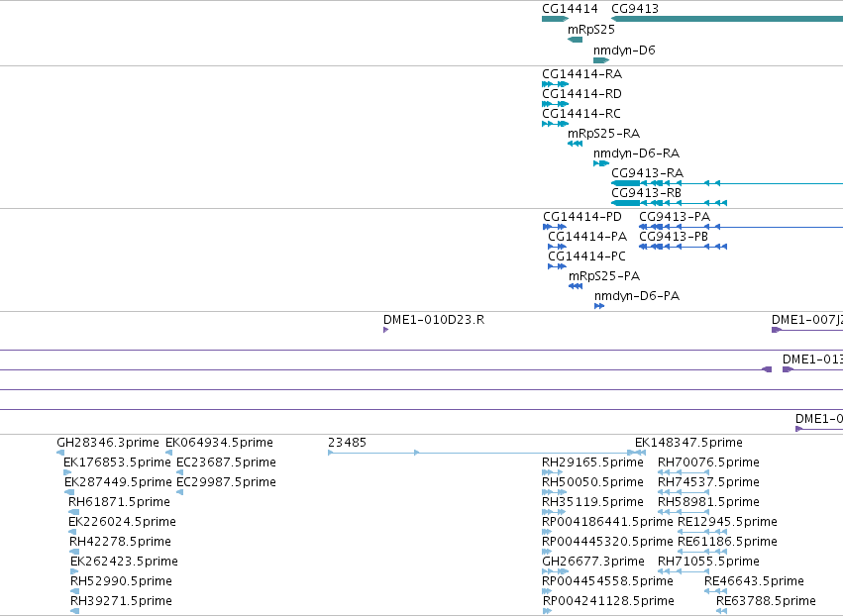Screen dimensions: 843x616
Task: Click the EC29987.5prime label
Action: pos(226,482)
